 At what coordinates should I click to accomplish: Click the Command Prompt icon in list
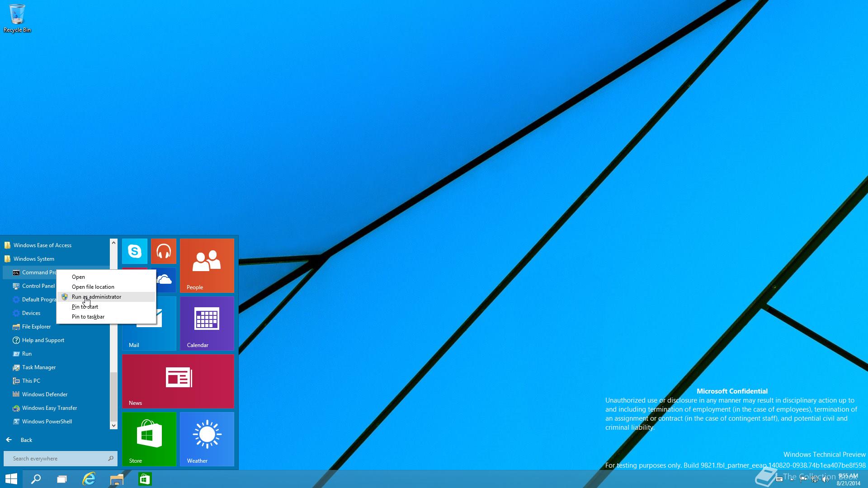pos(16,272)
